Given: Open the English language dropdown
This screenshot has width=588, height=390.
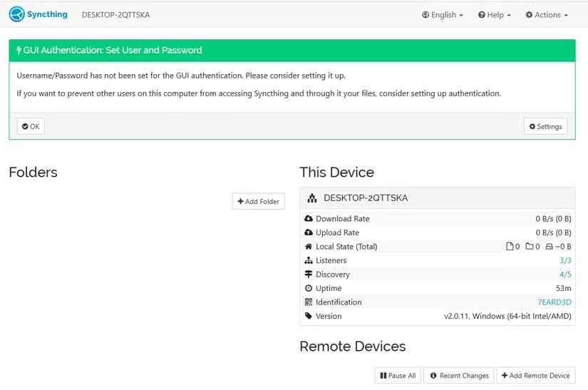Looking at the screenshot, I should point(443,15).
